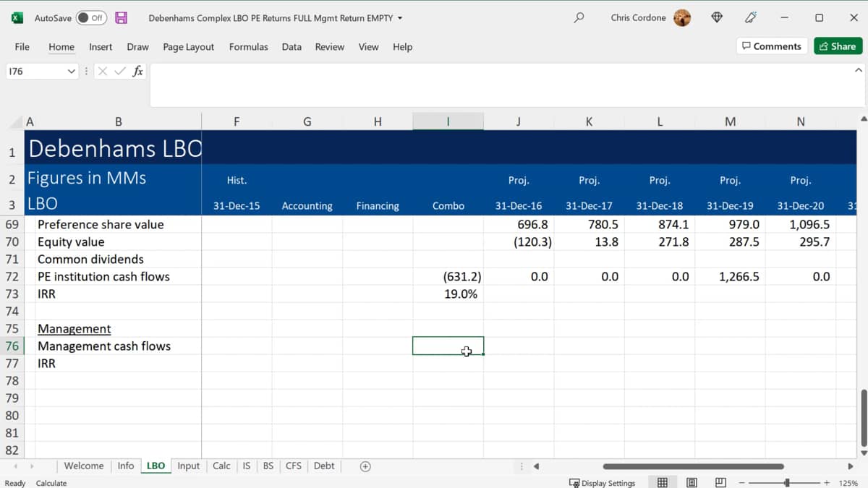Switch to the CFS sheet tab
This screenshot has height=488, width=868.
click(294, 466)
